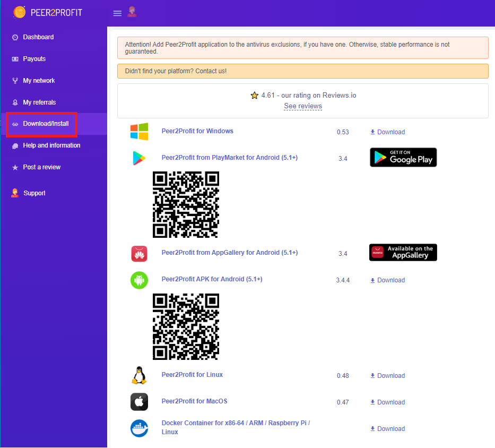Click the yellow rating star icon

pos(255,96)
